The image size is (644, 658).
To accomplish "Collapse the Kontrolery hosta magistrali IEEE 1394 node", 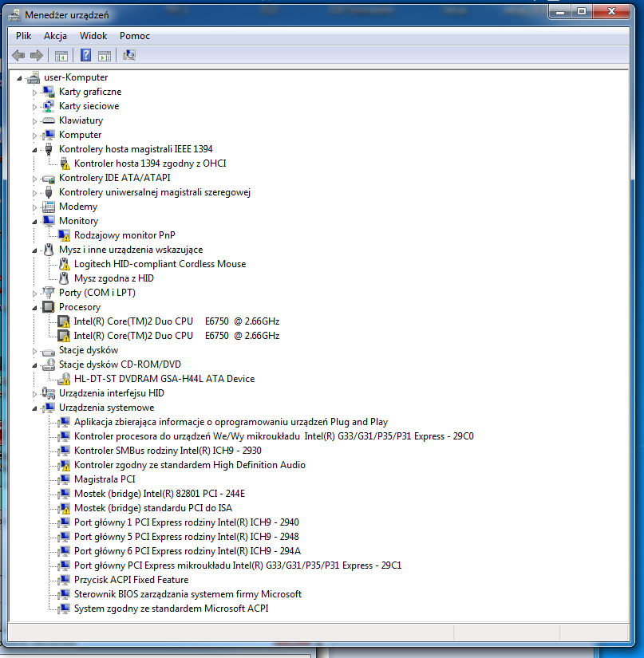I will 34,150.
